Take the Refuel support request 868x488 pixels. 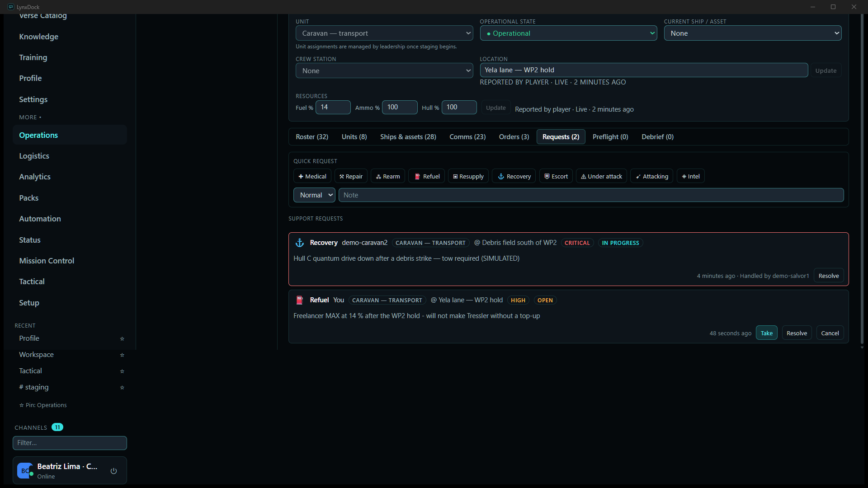coord(767,333)
